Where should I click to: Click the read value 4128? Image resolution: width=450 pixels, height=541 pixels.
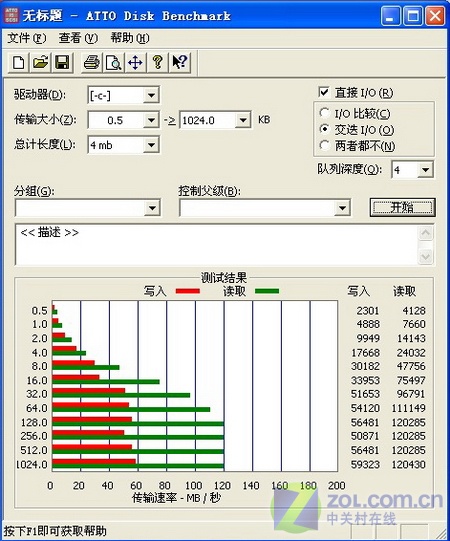(x=414, y=311)
